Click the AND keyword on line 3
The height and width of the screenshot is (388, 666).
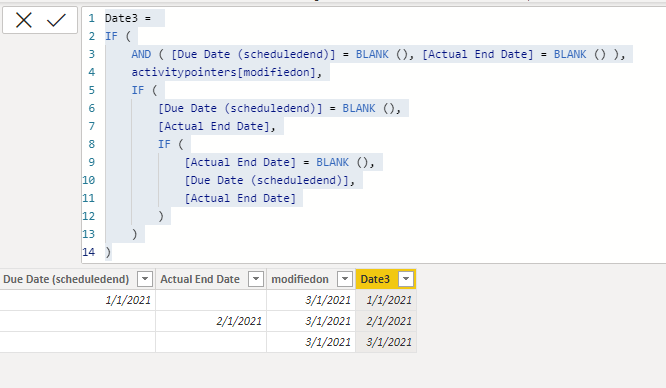point(141,54)
